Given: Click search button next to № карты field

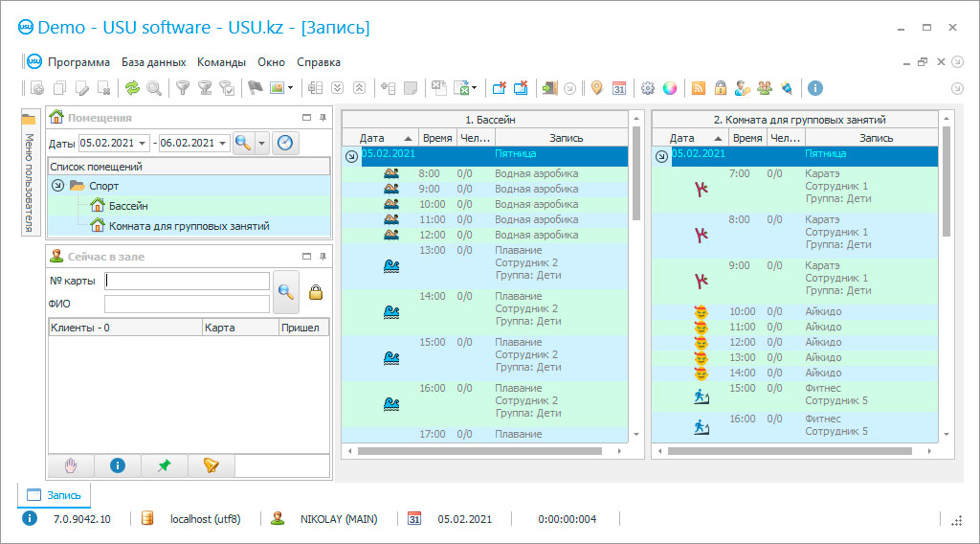Looking at the screenshot, I should pyautogui.click(x=286, y=292).
